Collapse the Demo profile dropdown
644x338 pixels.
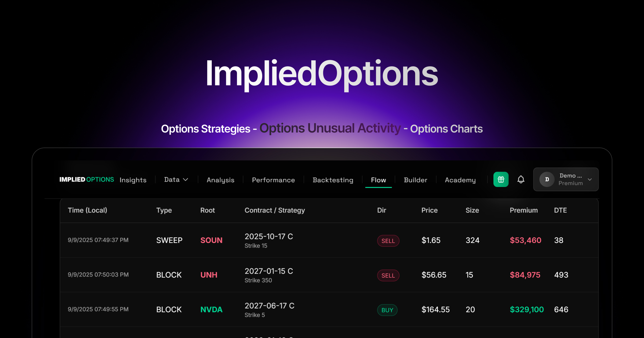(x=590, y=179)
